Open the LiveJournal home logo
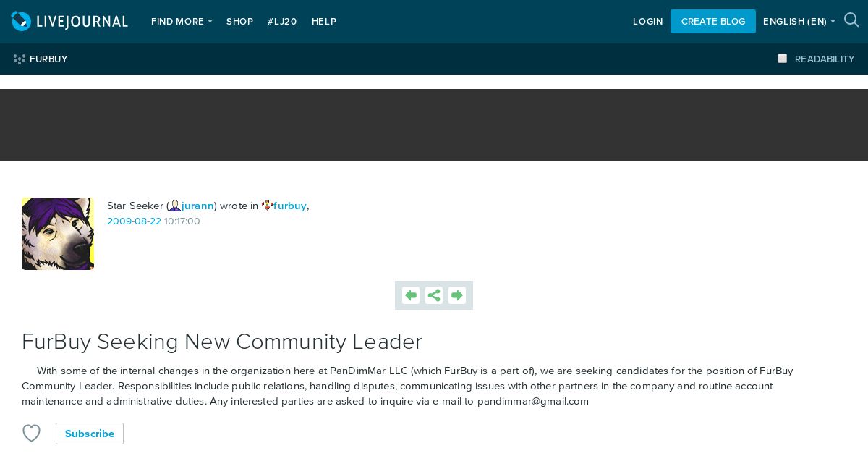 click(69, 21)
